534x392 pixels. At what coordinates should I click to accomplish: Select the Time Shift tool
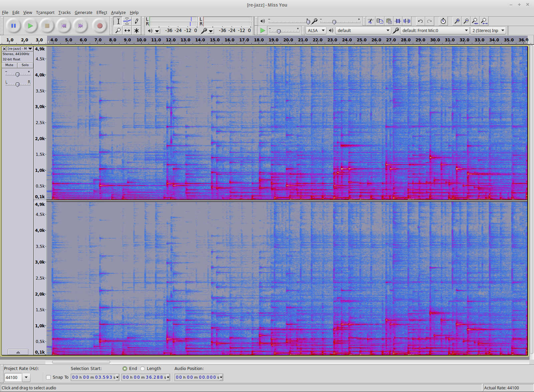coord(127,30)
